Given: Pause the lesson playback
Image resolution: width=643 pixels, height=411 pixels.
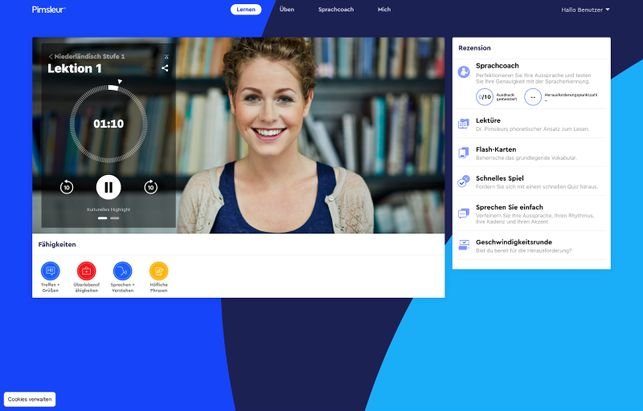Looking at the screenshot, I should click(x=108, y=187).
